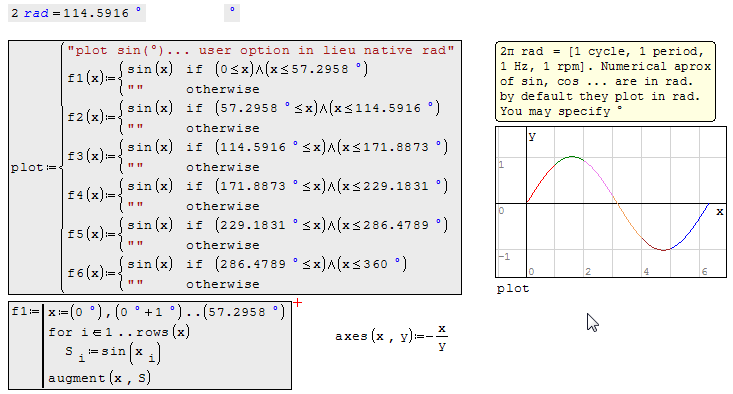Click inside the sine plot graph
This screenshot has width=733, height=394.
(611, 202)
